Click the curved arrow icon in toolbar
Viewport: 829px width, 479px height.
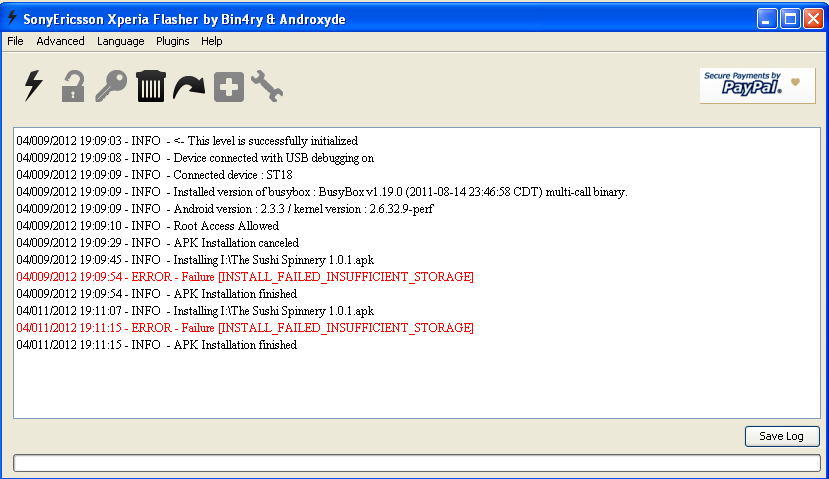(x=189, y=87)
